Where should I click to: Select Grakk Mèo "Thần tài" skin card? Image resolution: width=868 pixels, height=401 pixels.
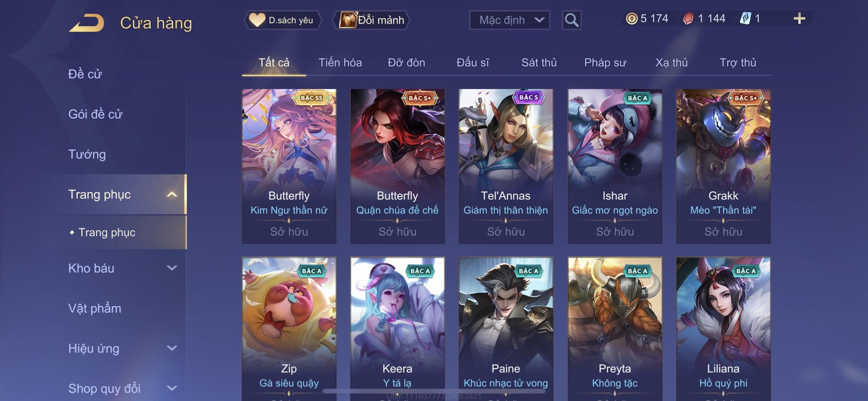pyautogui.click(x=723, y=166)
